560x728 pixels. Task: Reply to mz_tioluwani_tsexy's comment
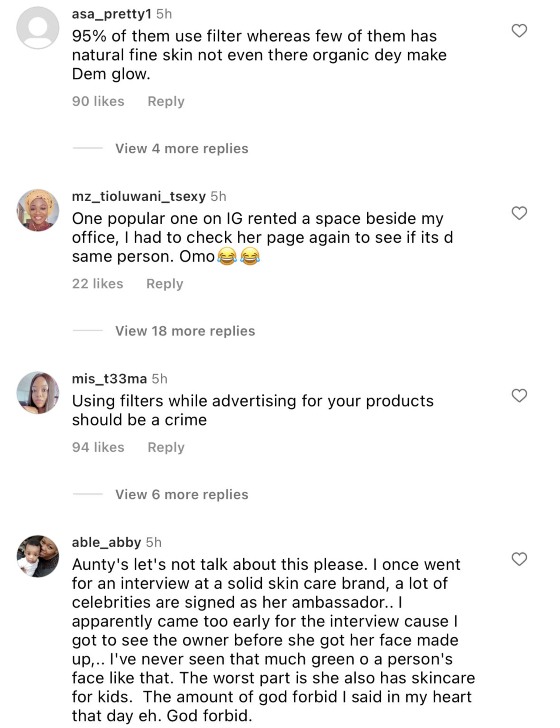click(165, 284)
